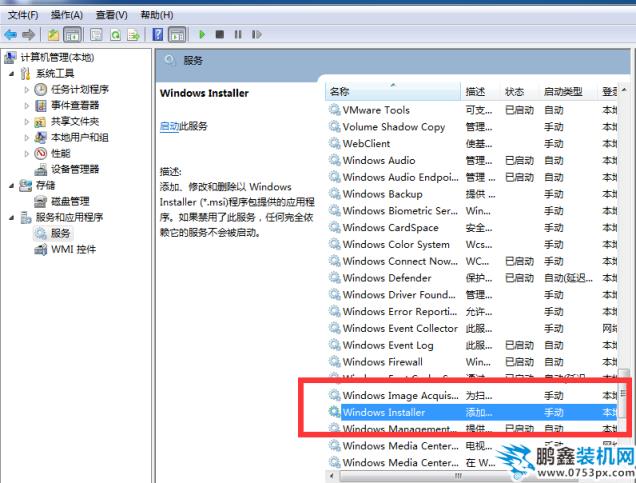Select Windows Error Reporti... service

(473, 311)
